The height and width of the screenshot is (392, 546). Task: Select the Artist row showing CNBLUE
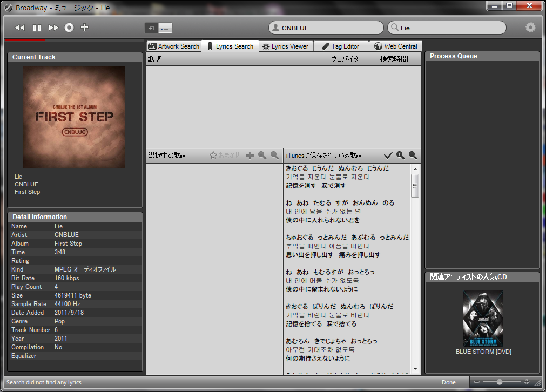point(75,235)
